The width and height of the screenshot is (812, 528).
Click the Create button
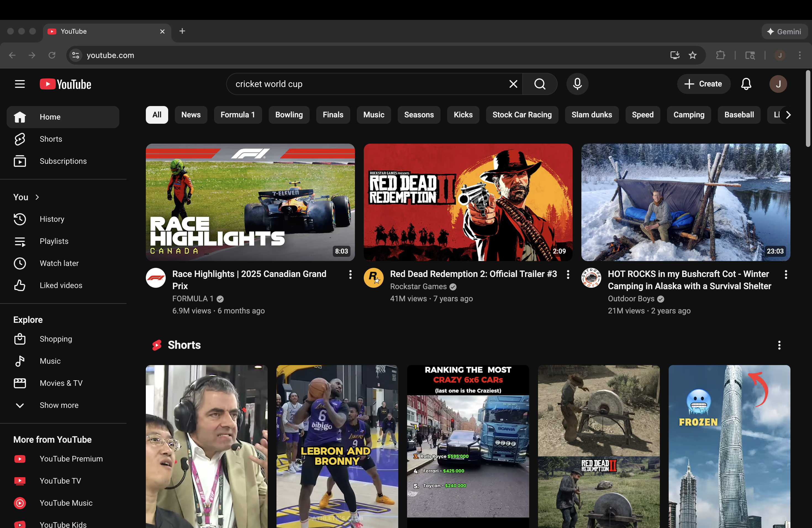click(703, 84)
